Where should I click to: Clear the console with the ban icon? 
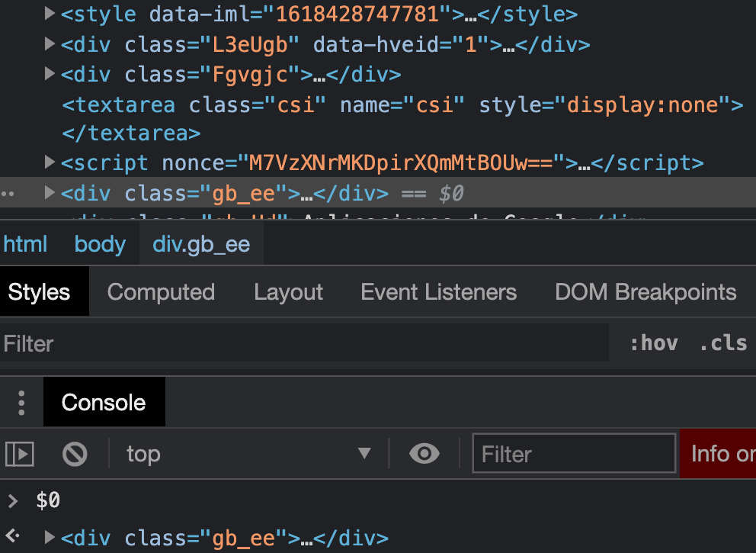pos(75,454)
